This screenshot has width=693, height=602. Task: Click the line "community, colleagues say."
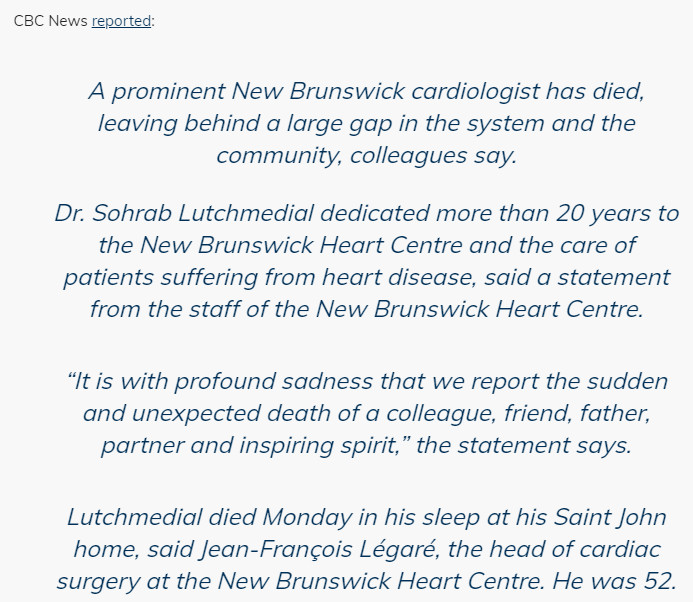366,155
